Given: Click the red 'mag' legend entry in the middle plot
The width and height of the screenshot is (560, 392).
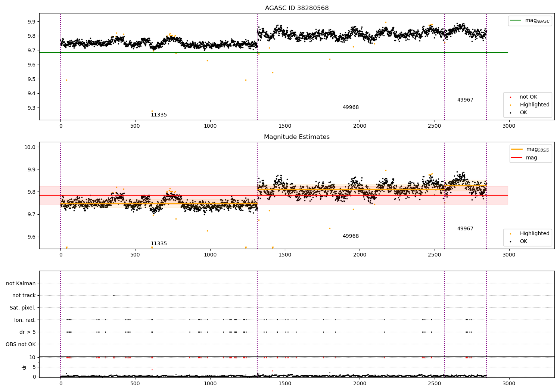Looking at the screenshot, I should [x=525, y=158].
